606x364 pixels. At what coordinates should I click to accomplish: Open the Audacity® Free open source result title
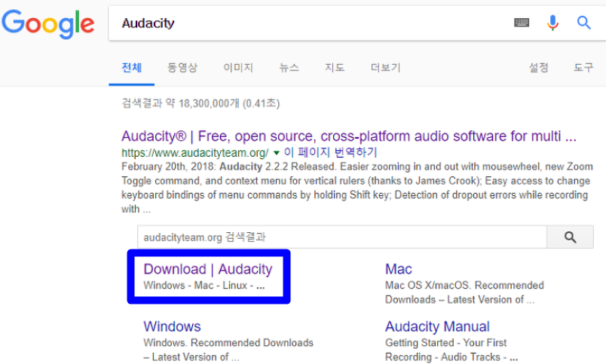349,136
